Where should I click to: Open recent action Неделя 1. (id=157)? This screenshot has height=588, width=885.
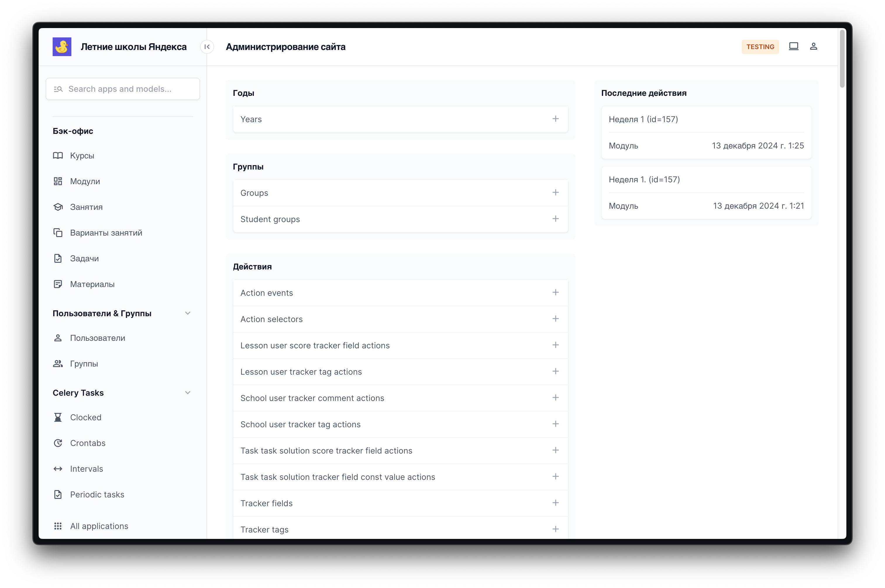pyautogui.click(x=644, y=179)
